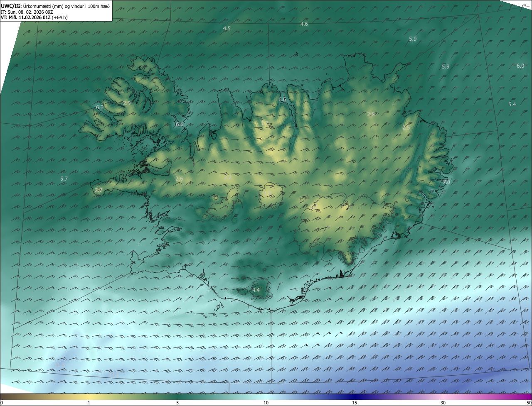Screen dimensions: 532x406
Task: Pick the 2.8 value label
Action: [371, 115]
